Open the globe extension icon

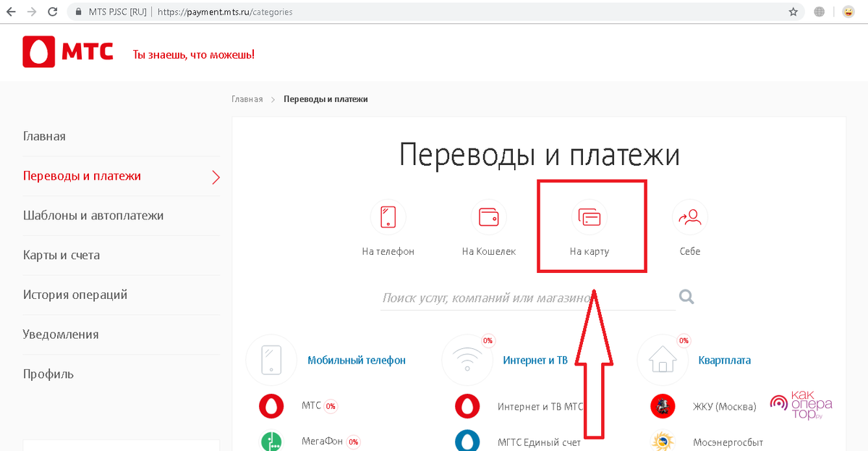tap(820, 12)
